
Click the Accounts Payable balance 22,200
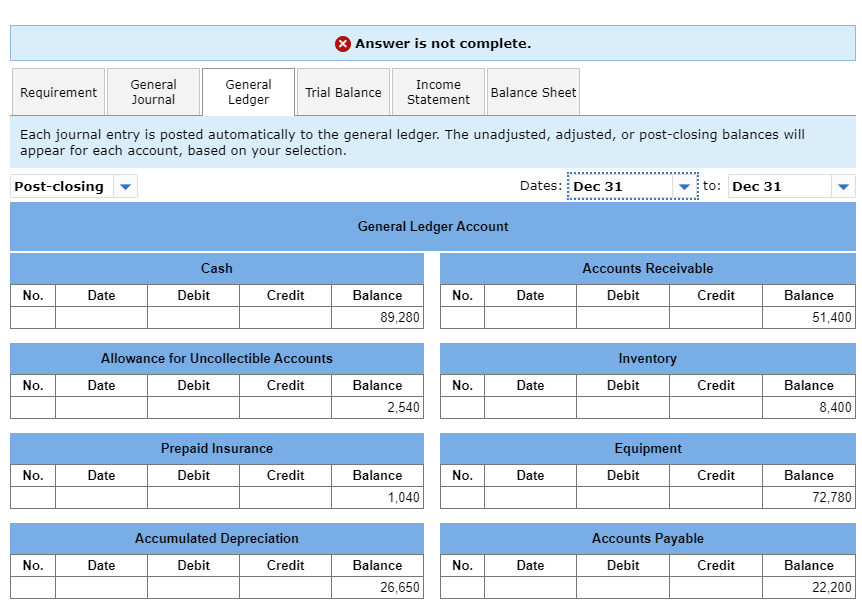[809, 588]
